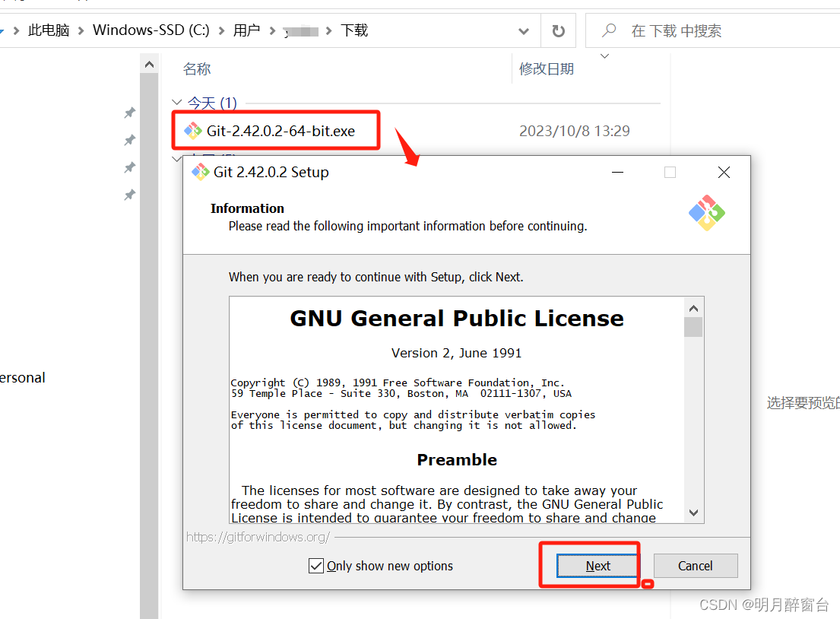Navigate to 此电脑 in the address bar

point(49,30)
